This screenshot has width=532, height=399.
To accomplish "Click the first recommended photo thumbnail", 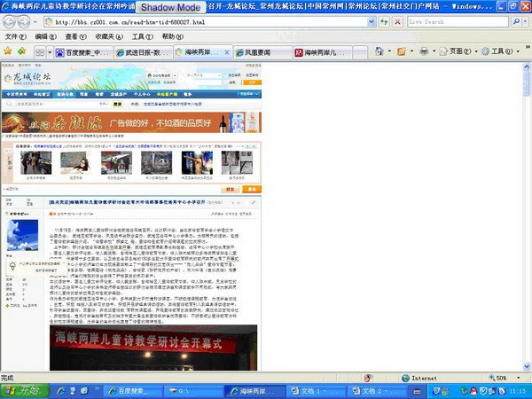I will pos(36,163).
